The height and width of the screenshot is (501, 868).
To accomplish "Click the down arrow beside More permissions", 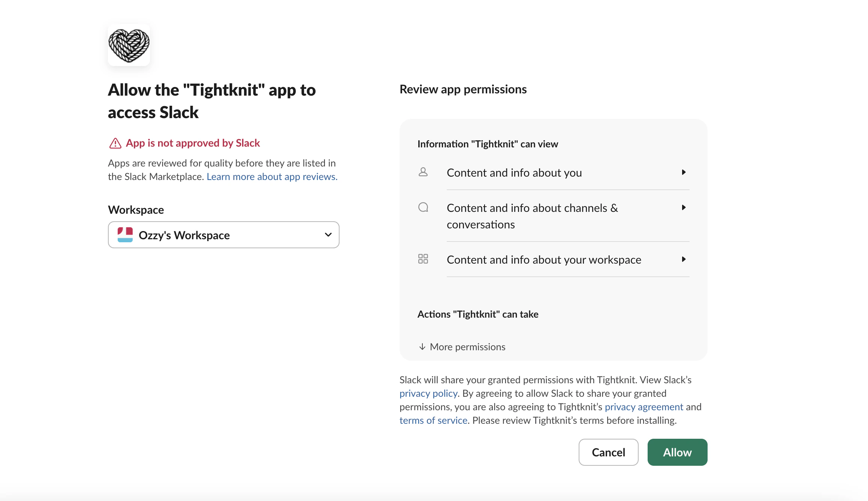I will pyautogui.click(x=422, y=347).
